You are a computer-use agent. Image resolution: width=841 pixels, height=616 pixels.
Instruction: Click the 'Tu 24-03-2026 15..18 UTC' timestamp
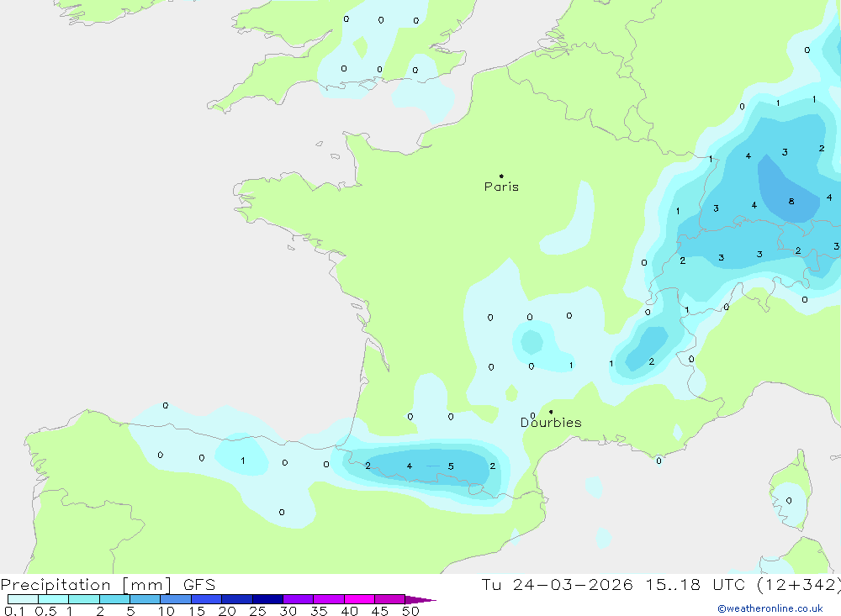[616, 584]
